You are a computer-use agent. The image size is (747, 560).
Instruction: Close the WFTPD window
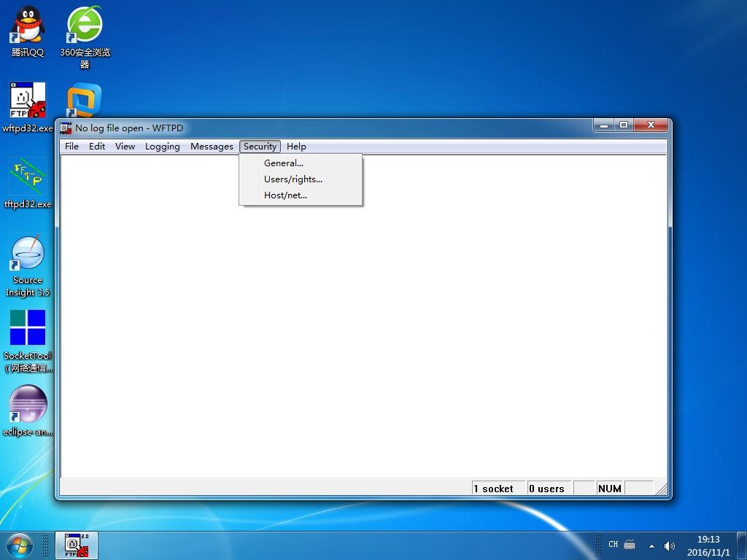point(651,125)
